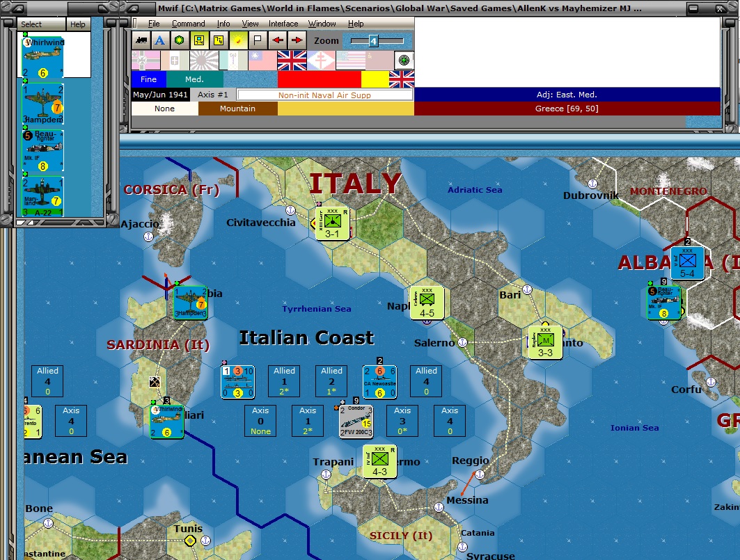Click the Axis #1 impulse label
This screenshot has width=740, height=560.
click(x=213, y=95)
